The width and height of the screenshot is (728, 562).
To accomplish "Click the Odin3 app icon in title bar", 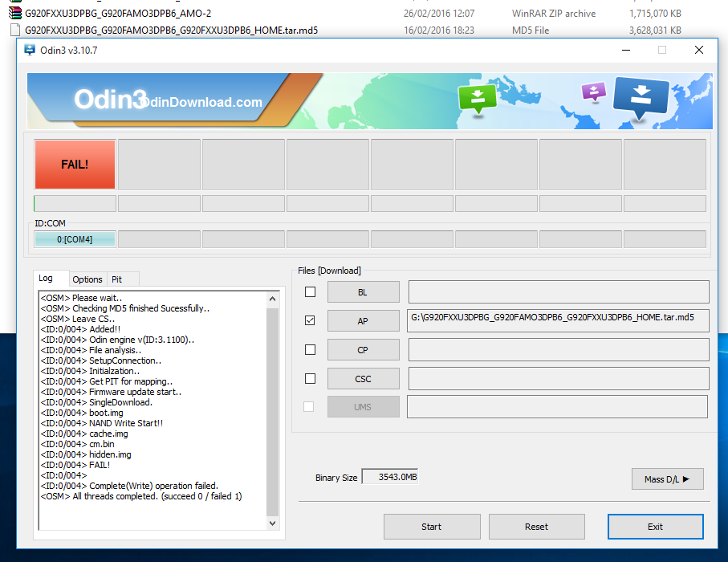I will click(x=30, y=50).
